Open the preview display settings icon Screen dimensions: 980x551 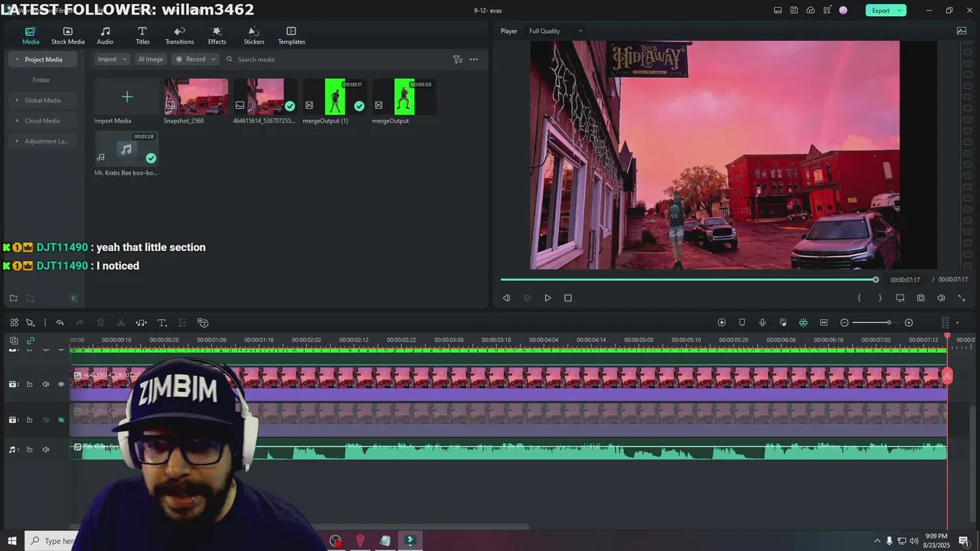(900, 298)
